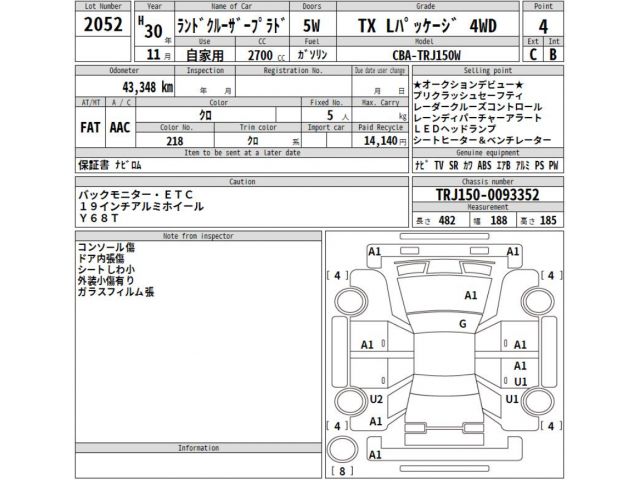This screenshot has height=480, width=640.
Task: Select odometer reading 43,348 km
Action: pyautogui.click(x=148, y=87)
